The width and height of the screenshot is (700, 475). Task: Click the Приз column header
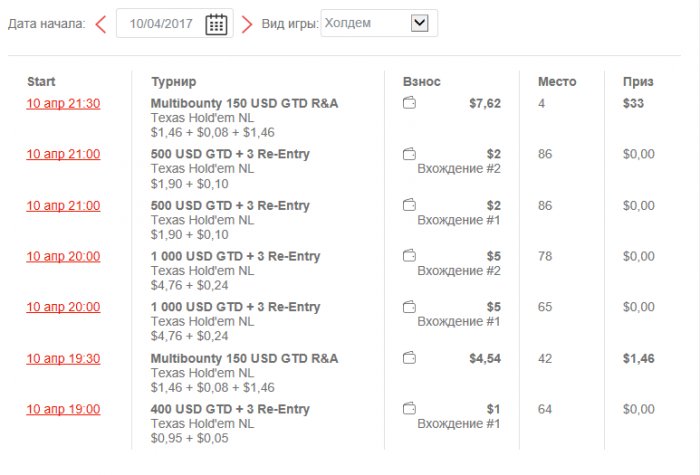[637, 82]
